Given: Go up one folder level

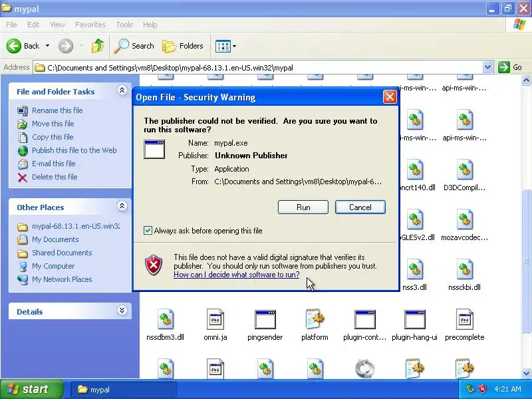Looking at the screenshot, I should (x=98, y=46).
